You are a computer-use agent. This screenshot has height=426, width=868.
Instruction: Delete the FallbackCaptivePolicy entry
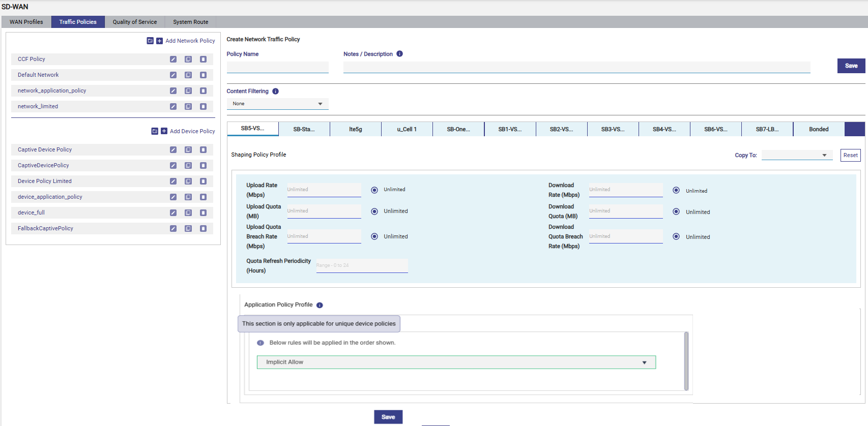203,229
